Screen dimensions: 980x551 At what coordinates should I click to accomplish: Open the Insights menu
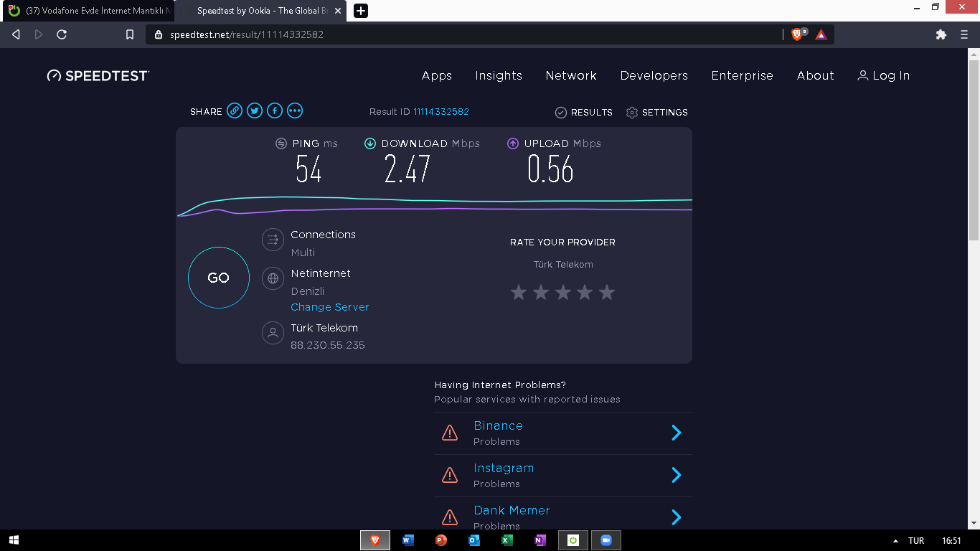tap(499, 75)
